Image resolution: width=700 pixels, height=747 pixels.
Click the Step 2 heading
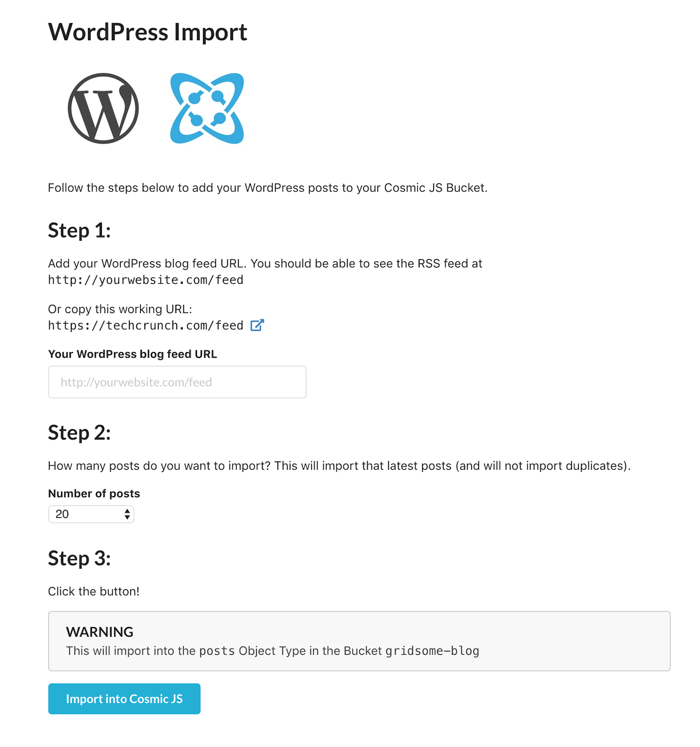coord(79,433)
